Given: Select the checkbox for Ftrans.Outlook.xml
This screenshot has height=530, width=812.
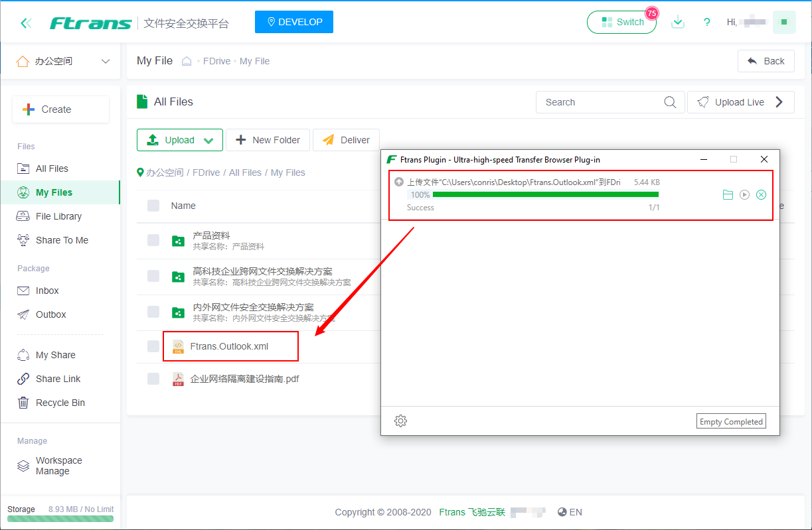Looking at the screenshot, I should click(153, 346).
